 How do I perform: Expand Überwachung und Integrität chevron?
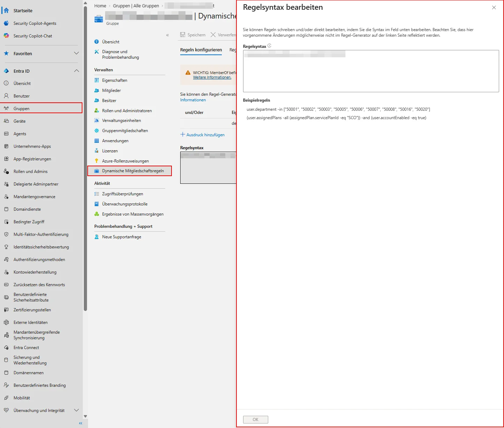76,410
